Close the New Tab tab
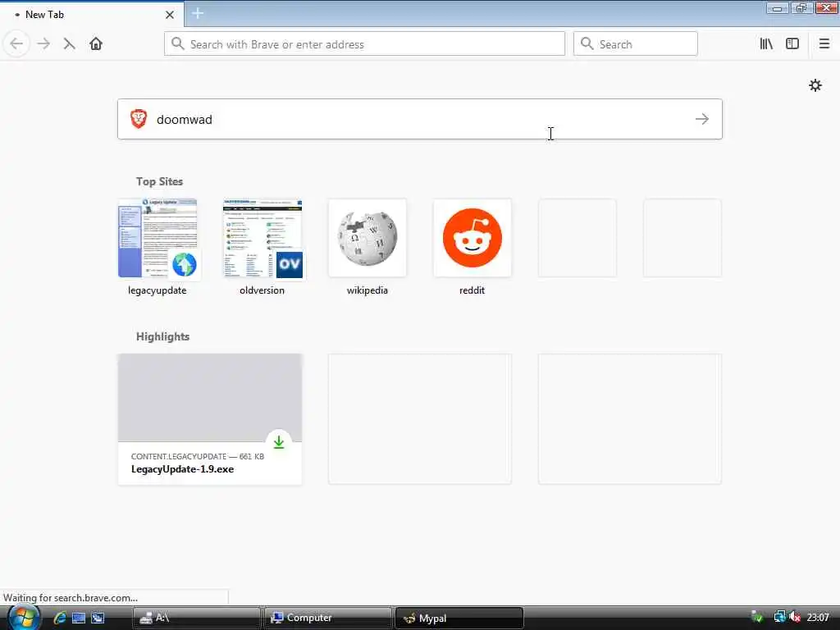This screenshot has height=630, width=840. point(170,15)
